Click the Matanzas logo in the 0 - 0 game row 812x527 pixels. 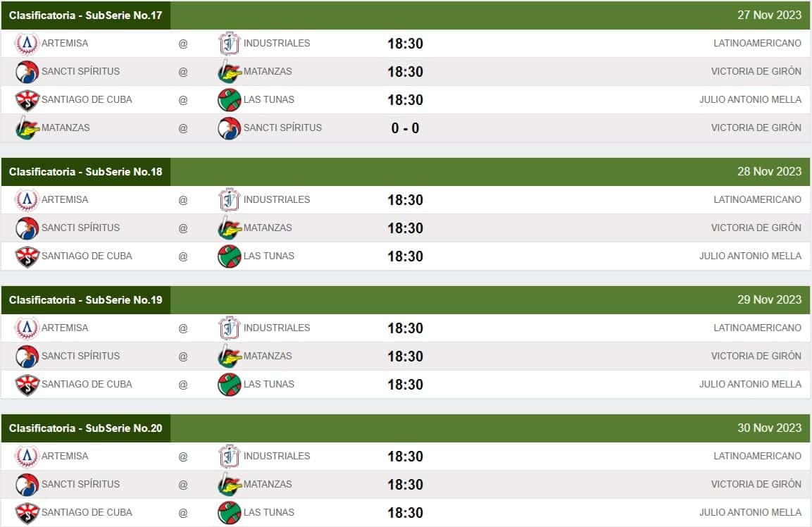point(27,128)
